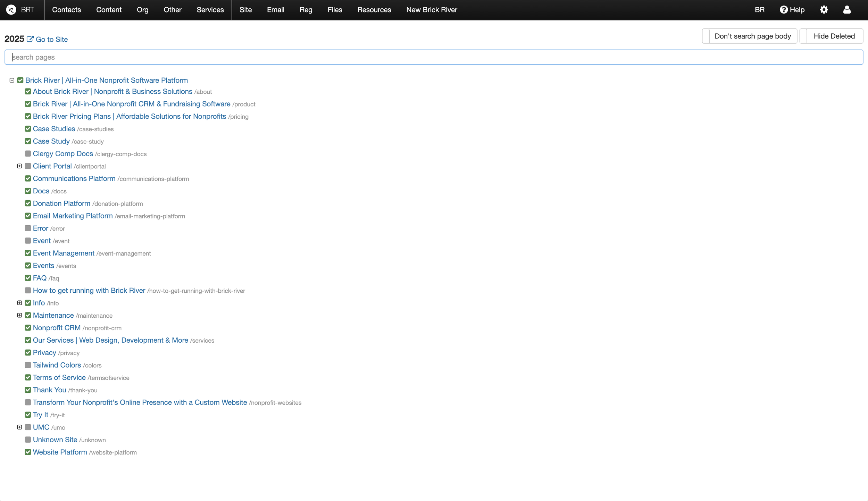This screenshot has height=501, width=868.
Task: Collapse the Brick River root node
Action: [12, 80]
